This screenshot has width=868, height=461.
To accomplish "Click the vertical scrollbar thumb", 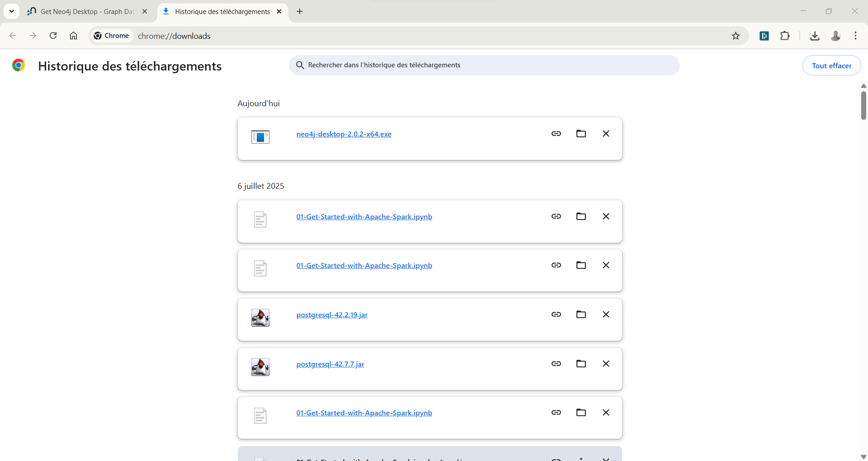I will click(863, 105).
